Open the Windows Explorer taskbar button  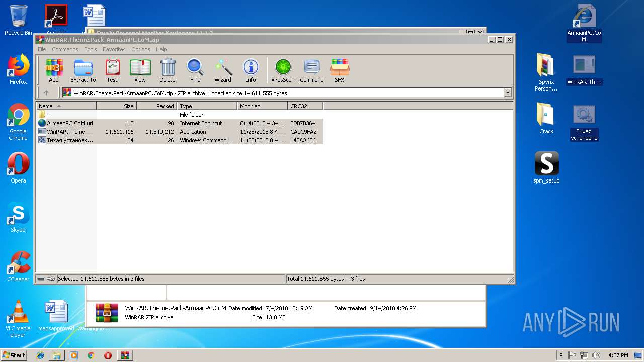(x=57, y=355)
